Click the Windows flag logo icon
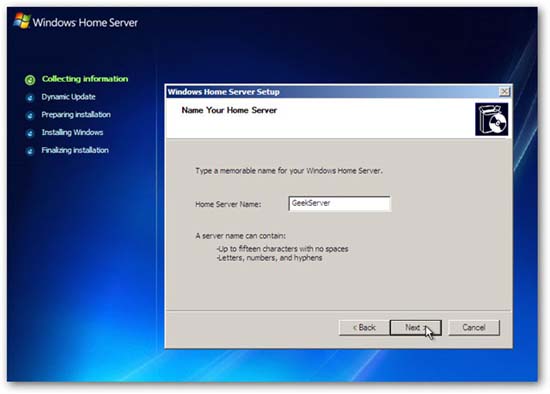This screenshot has height=394, width=550. (x=22, y=21)
